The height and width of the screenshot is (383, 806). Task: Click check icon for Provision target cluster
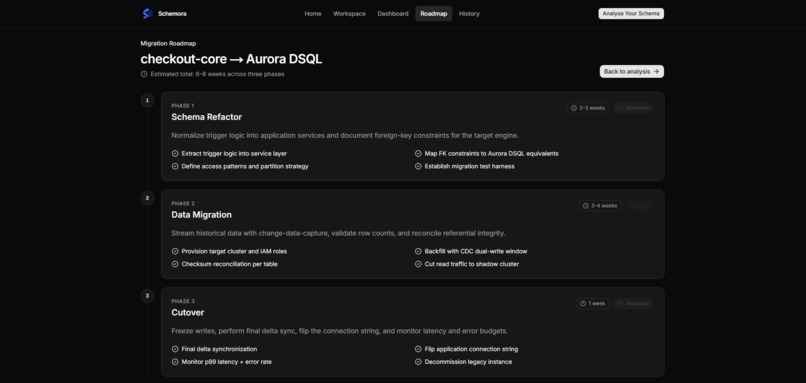point(175,251)
